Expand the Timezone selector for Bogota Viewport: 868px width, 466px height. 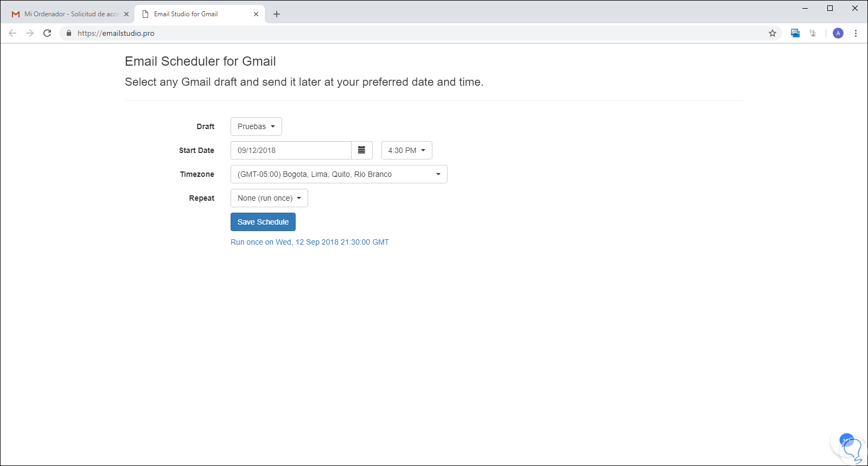click(x=339, y=174)
